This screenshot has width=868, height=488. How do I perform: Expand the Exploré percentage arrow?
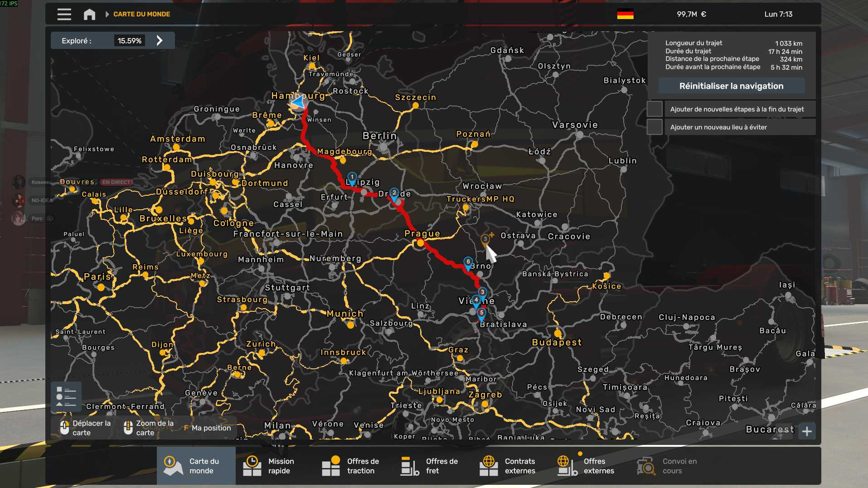(160, 41)
